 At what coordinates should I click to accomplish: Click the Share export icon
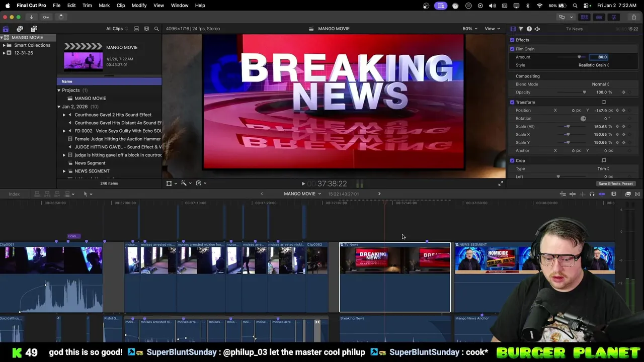[x=634, y=17]
